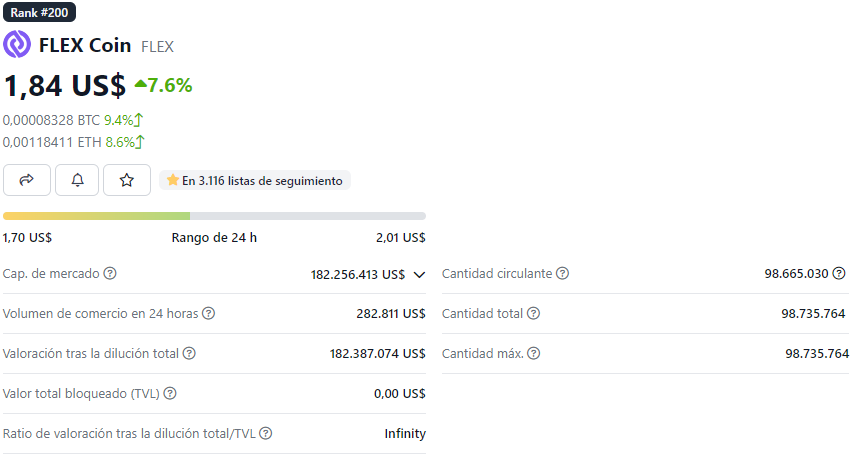
Task: Click the bell price alert button
Action: click(77, 180)
